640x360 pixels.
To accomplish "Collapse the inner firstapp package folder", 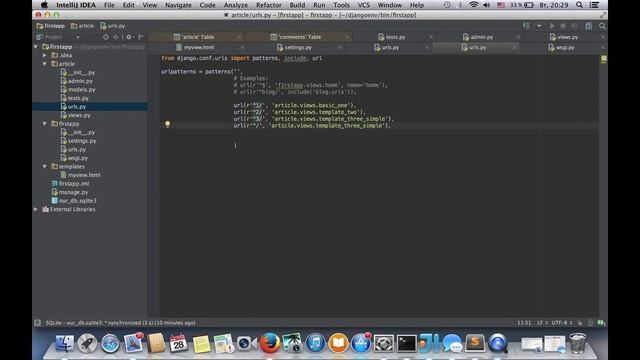I will 44,124.
